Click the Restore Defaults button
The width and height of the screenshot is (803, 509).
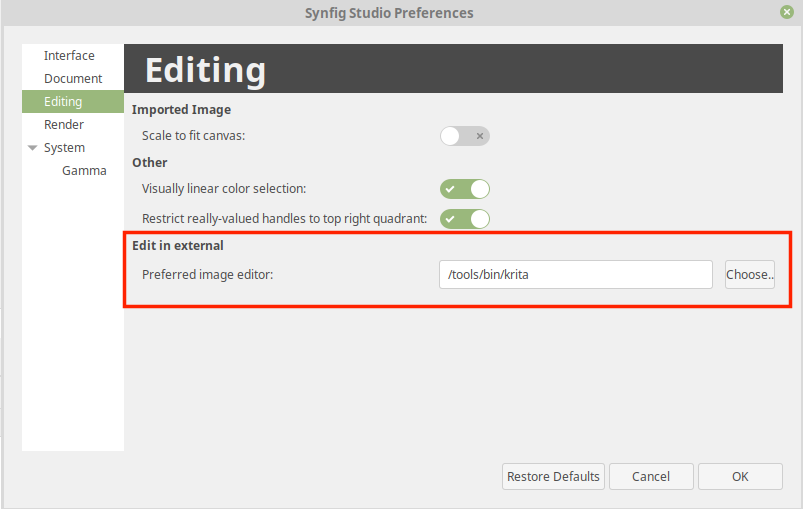click(x=553, y=476)
